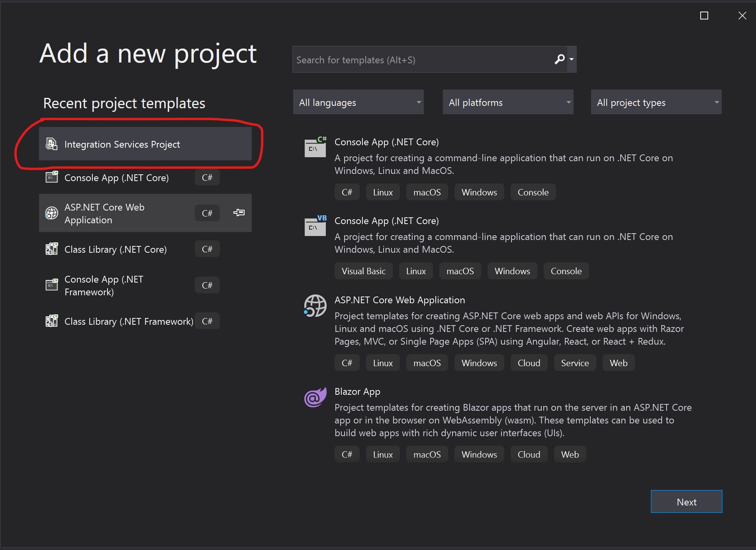The width and height of the screenshot is (756, 550).
Task: Click the ASP.NET Core Web Application globe icon in recent templates
Action: 51,213
